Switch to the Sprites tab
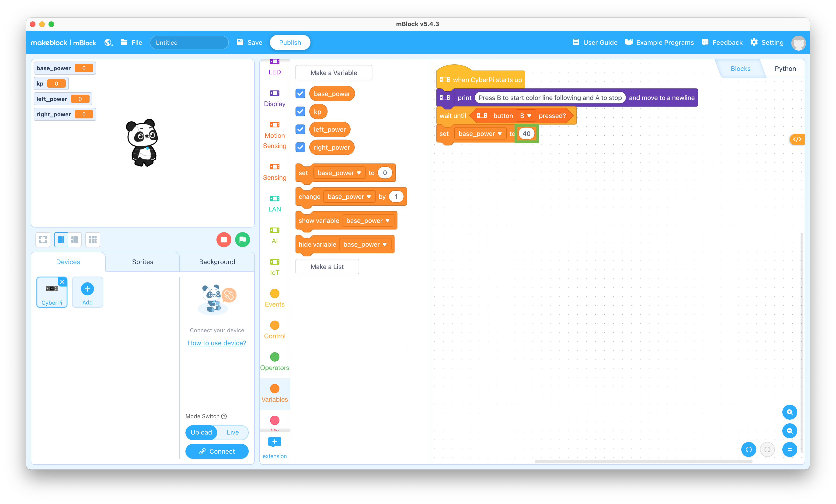 142,262
